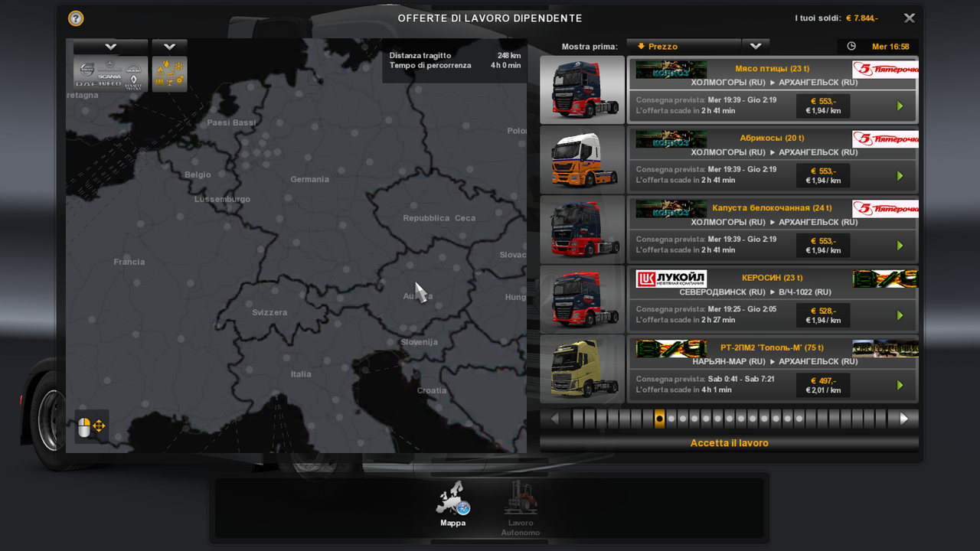Click the clock icon next to Mer 16:58
Image resolution: width=980 pixels, height=551 pixels.
(850, 46)
